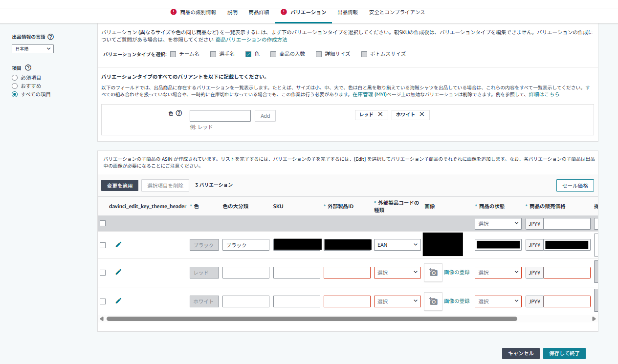Edit the ブラック variation row with pencil
The height and width of the screenshot is (364, 618).
118,244
